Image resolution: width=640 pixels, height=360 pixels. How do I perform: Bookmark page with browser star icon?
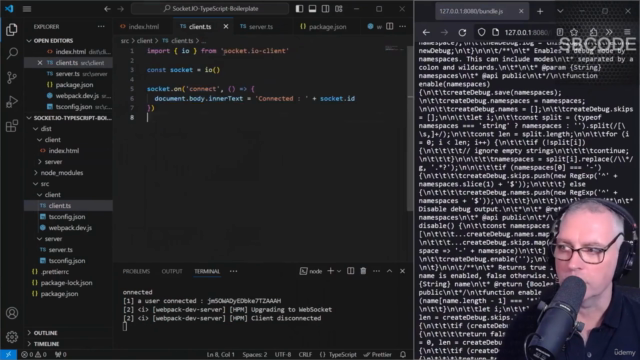coord(574,32)
